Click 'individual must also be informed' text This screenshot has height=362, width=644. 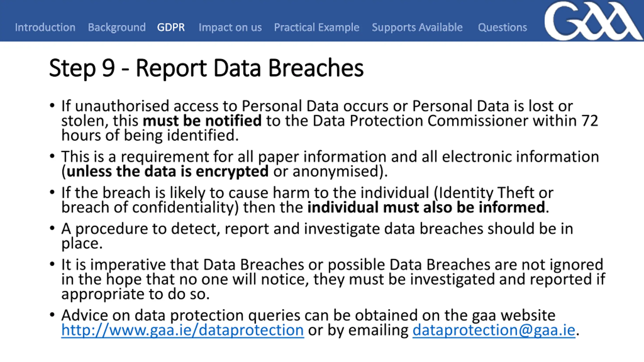pyautogui.click(x=426, y=207)
